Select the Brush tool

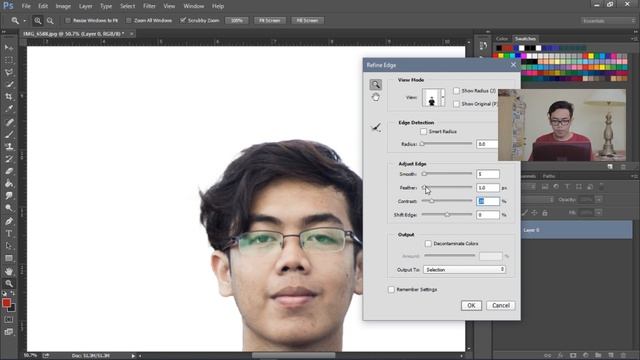(x=9, y=134)
